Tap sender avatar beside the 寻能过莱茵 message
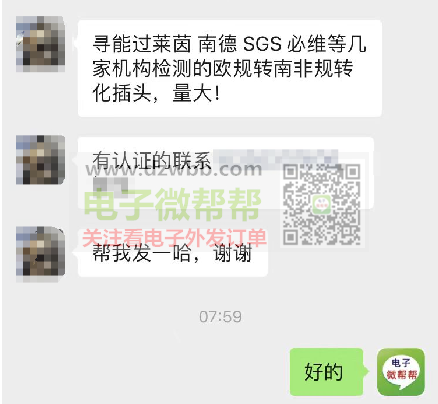Viewport: 438px width, 404px height. pos(40,44)
